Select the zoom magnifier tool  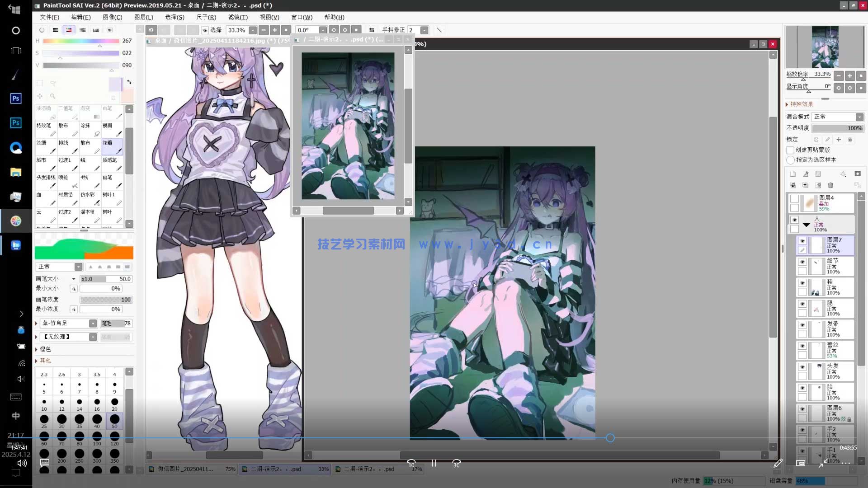[x=53, y=96]
